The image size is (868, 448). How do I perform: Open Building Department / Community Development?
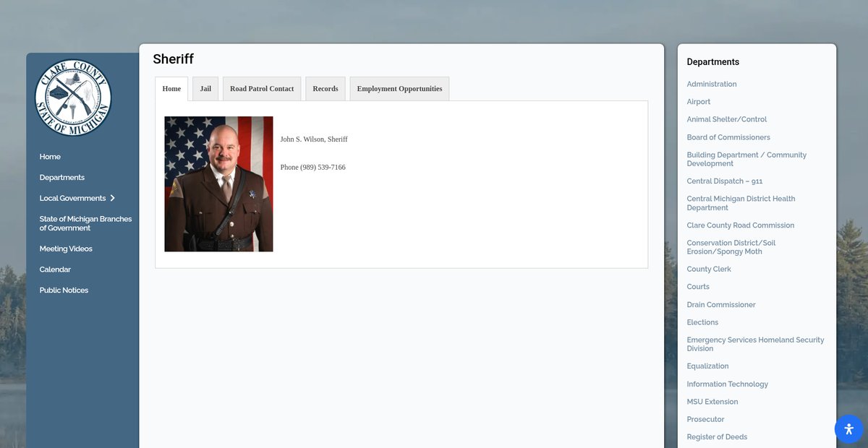click(x=746, y=159)
